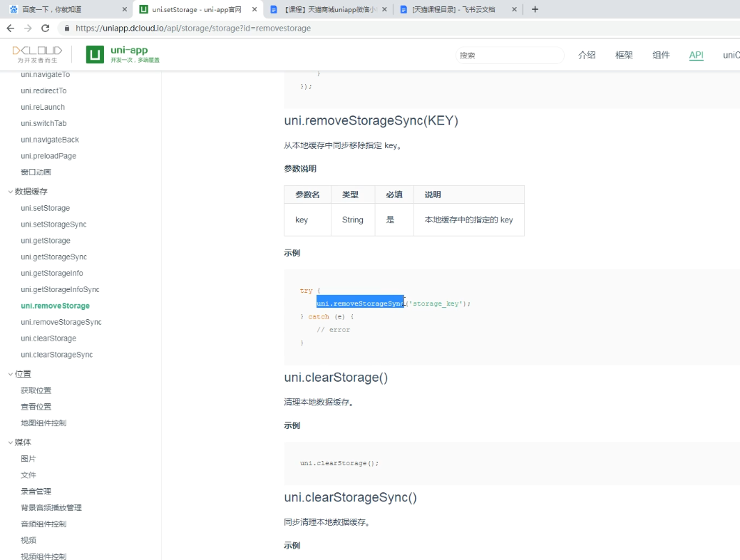Open 窗口动画 in sidebar
Screen dimensions: 740x560
[x=36, y=172]
